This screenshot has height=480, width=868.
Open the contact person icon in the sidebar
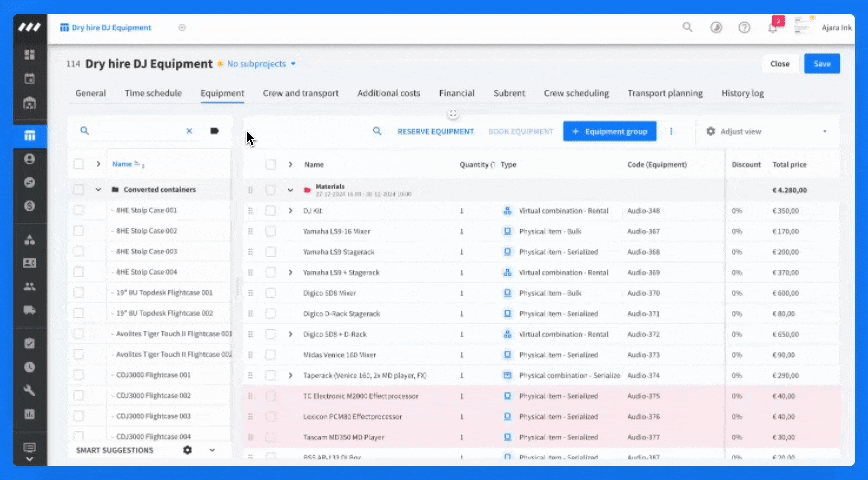tap(30, 159)
